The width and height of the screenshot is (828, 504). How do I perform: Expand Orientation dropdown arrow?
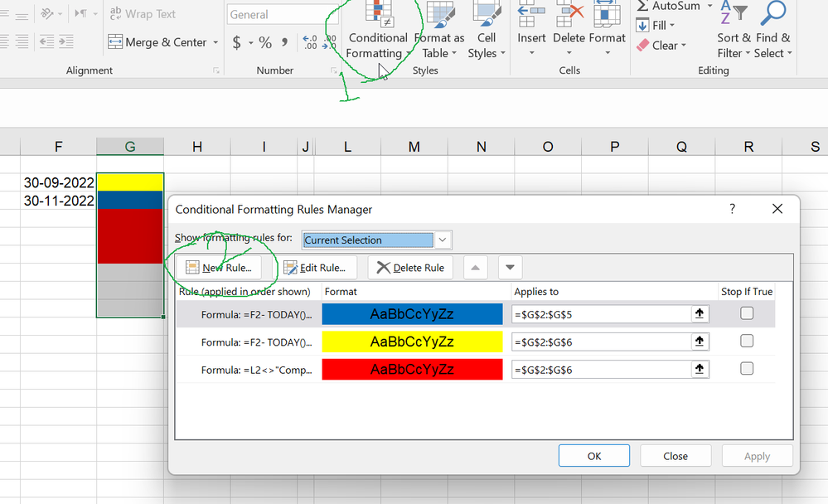60,14
